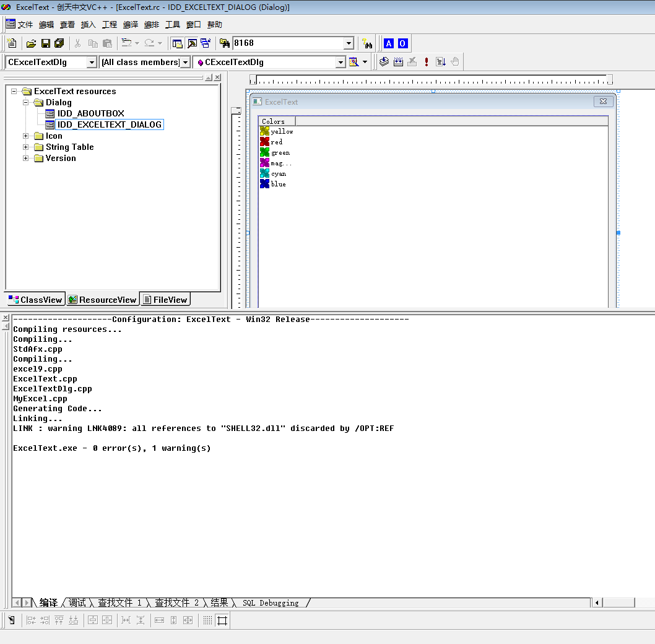Click the Go debug run icon

(441, 62)
